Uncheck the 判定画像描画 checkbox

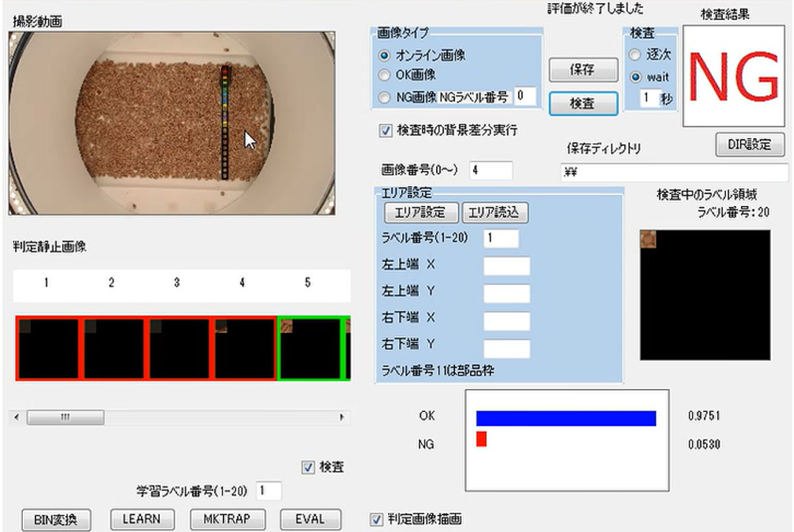point(376,519)
